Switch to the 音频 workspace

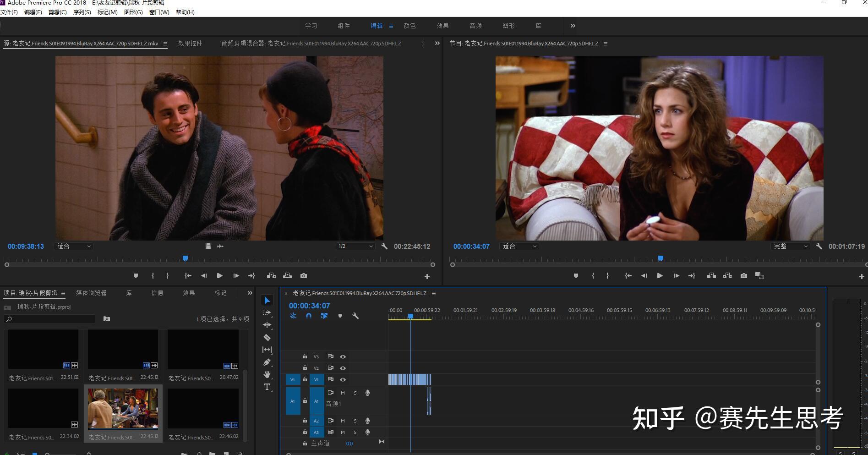(x=475, y=26)
